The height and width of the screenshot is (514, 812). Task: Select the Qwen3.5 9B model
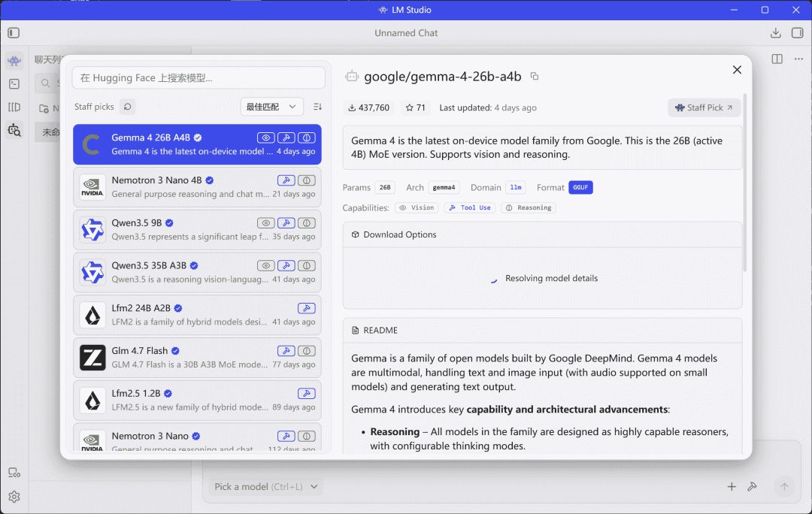coord(197,230)
